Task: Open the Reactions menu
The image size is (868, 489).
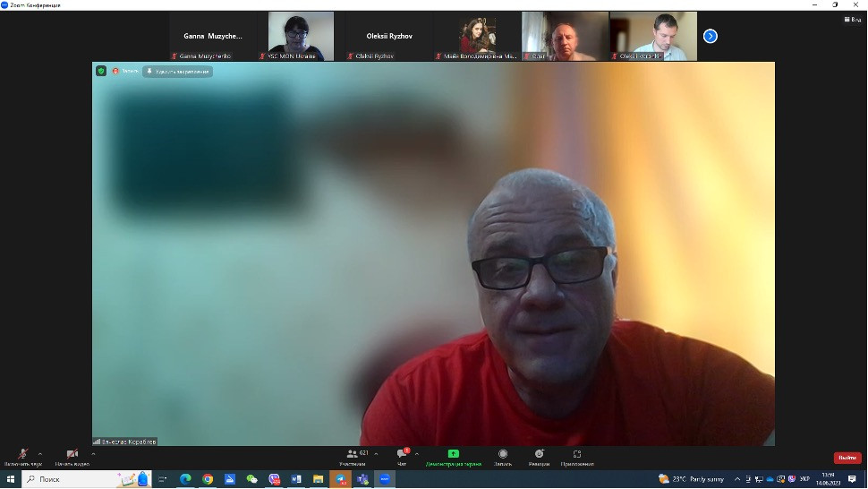Action: tap(539, 457)
